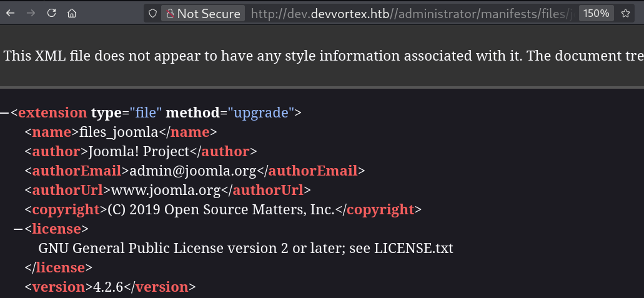
Task: Click the closing license tag
Action: coord(58,267)
